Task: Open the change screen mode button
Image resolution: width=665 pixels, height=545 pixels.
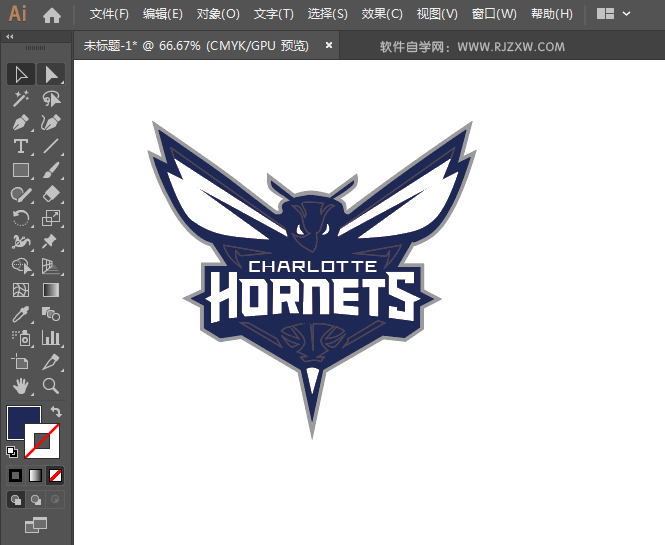Action: (x=36, y=525)
